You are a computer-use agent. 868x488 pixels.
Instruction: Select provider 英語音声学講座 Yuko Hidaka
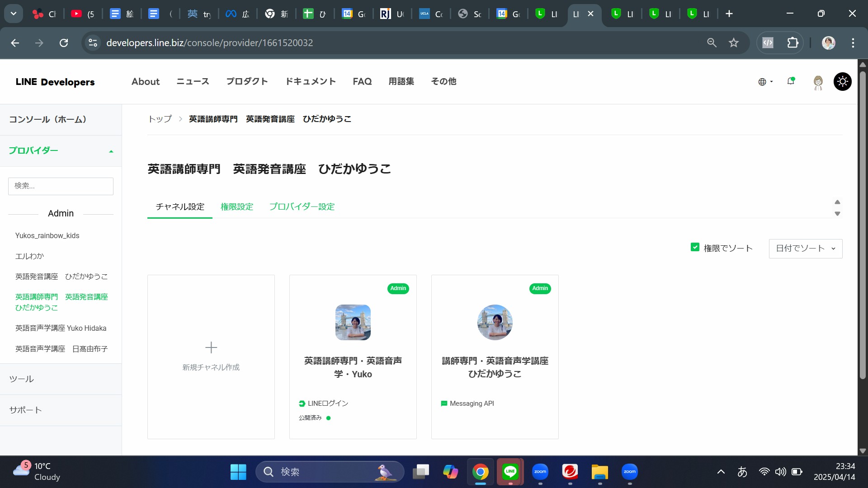pyautogui.click(x=61, y=328)
